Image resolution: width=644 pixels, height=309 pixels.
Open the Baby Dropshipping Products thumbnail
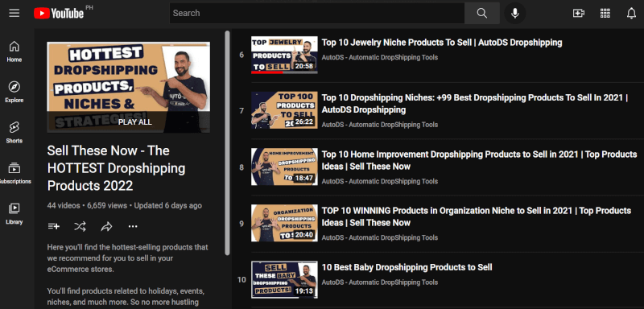[x=284, y=279]
